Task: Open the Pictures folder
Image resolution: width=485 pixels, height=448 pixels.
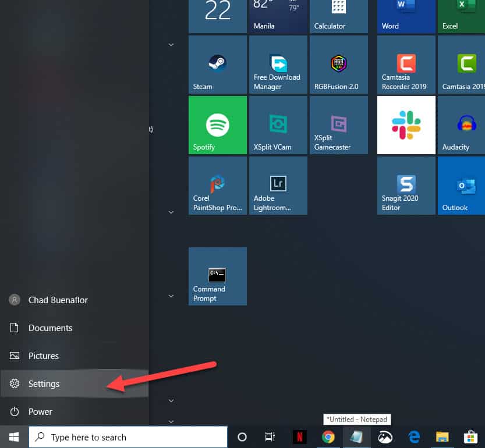Action: point(75,356)
